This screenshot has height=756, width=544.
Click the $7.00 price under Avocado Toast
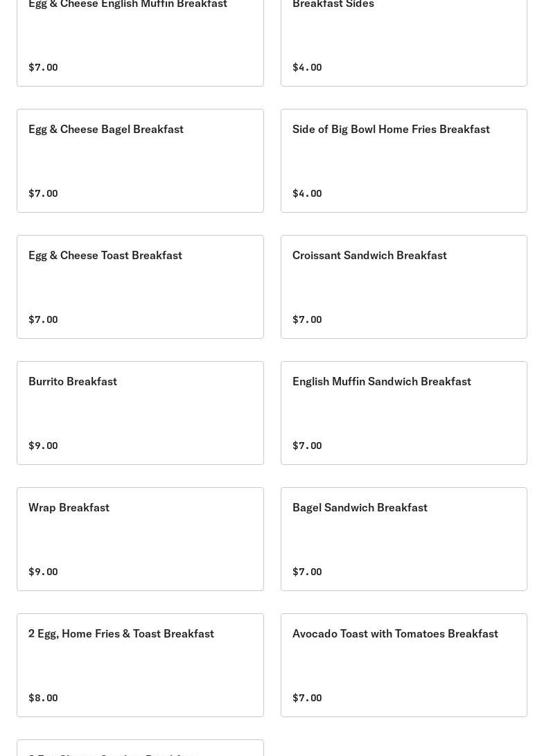[307, 698]
